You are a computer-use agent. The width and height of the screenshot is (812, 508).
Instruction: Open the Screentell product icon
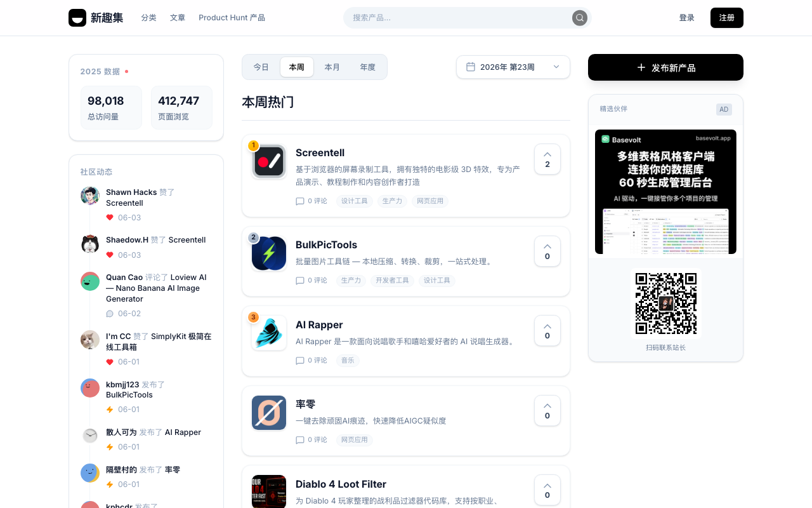point(269,162)
